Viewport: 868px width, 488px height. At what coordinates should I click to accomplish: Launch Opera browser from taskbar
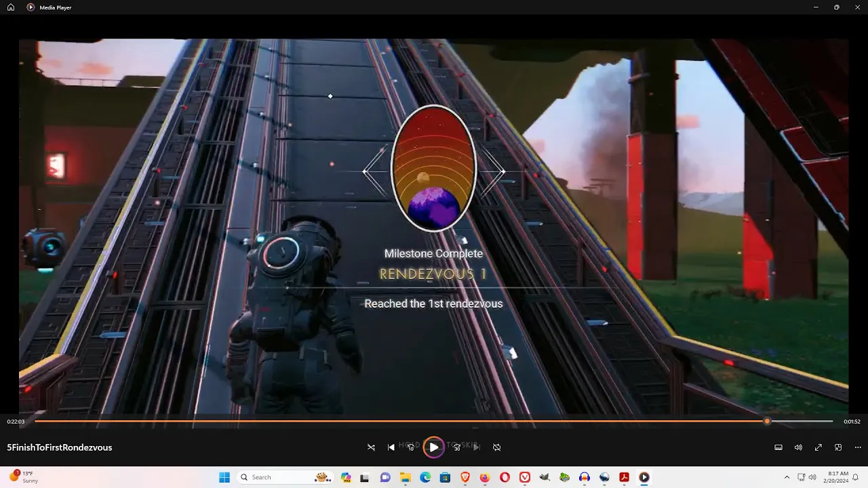click(505, 477)
